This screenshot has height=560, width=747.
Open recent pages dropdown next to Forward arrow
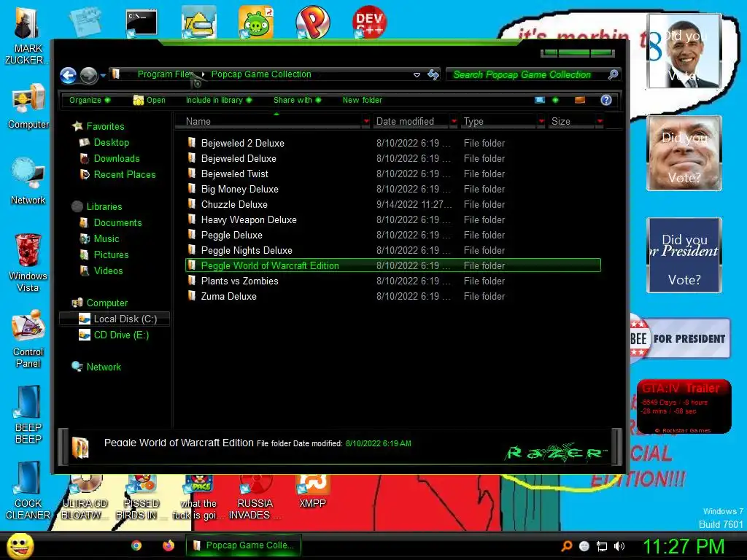tap(103, 75)
